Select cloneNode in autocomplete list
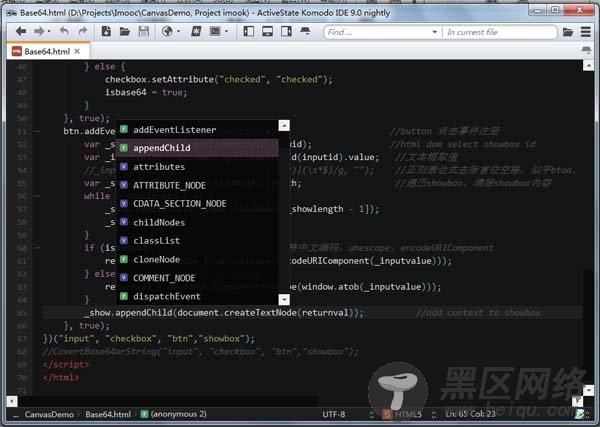The height and width of the screenshot is (427, 600). (197, 259)
